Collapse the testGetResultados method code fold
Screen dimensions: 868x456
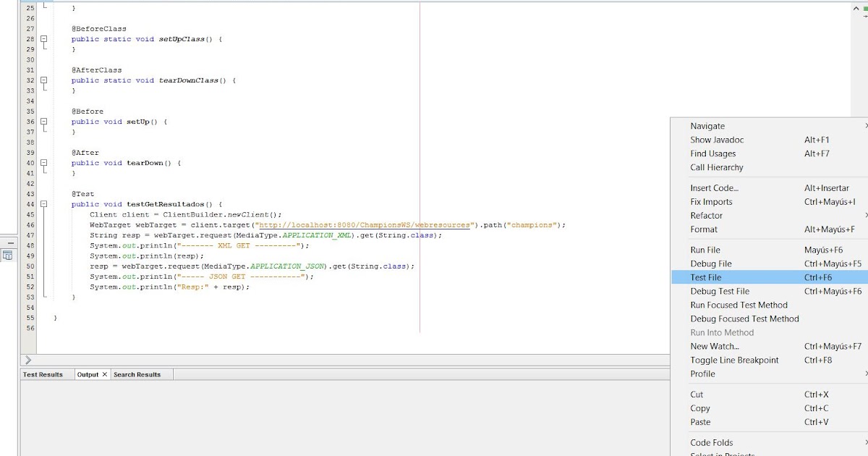click(43, 204)
